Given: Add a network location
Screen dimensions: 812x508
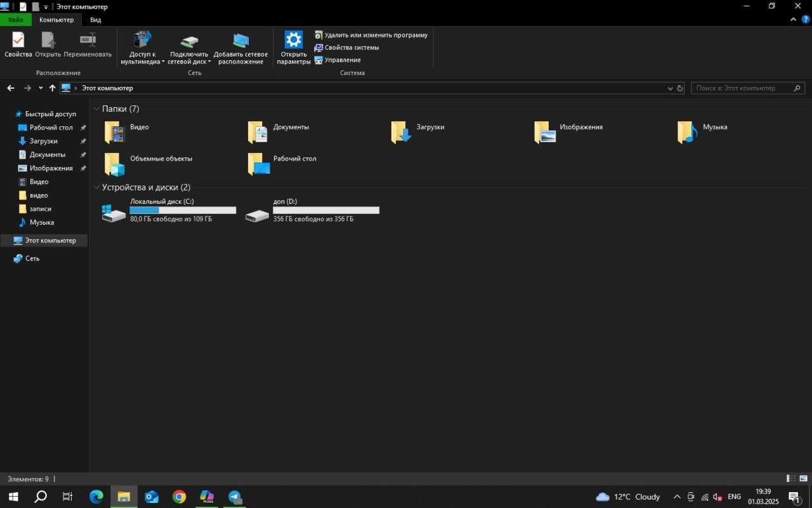Looking at the screenshot, I should click(x=240, y=48).
